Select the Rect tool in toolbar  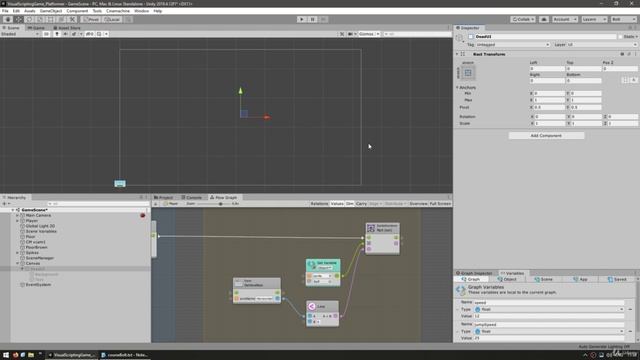coord(51,19)
